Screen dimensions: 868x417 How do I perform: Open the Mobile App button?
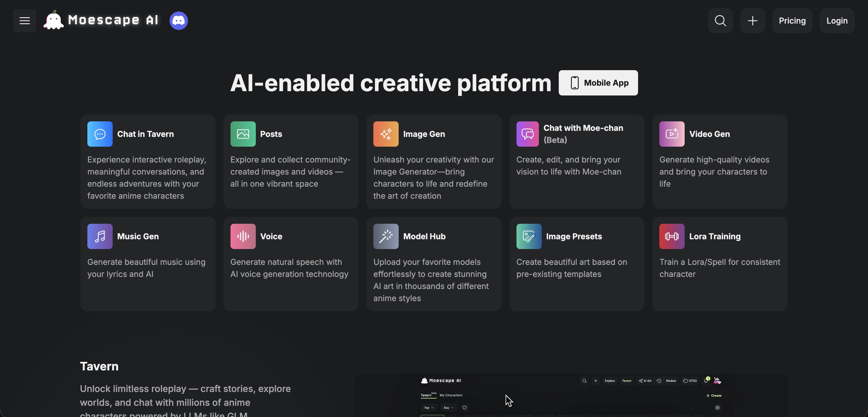pyautogui.click(x=598, y=83)
